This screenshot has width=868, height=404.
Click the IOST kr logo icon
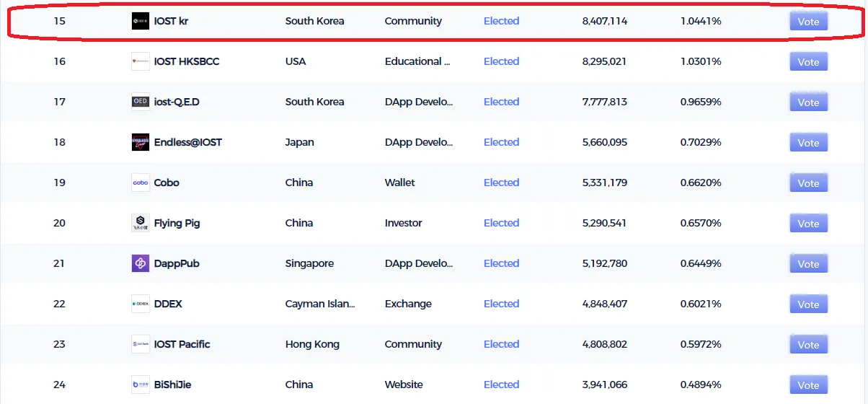pyautogui.click(x=141, y=21)
